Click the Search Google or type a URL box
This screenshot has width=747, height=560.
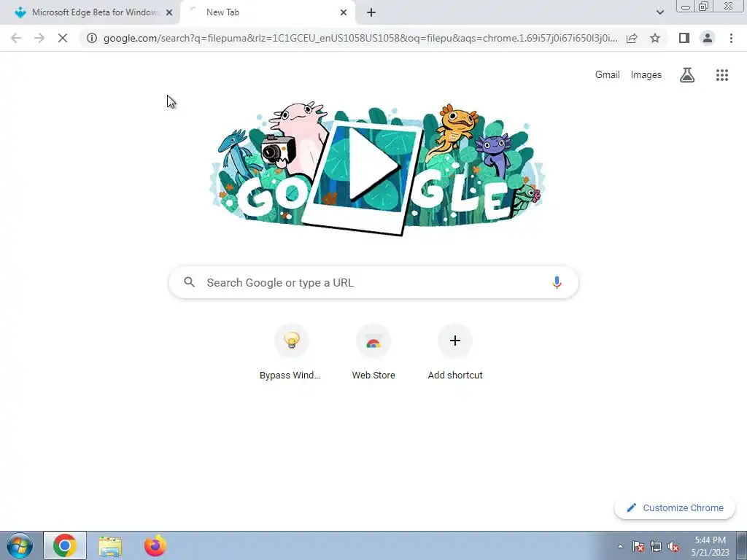point(373,282)
